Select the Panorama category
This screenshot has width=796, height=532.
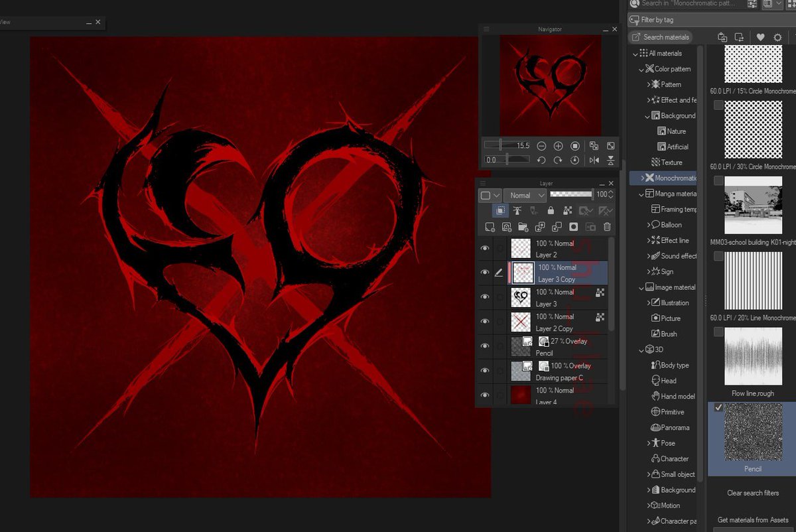click(669, 428)
